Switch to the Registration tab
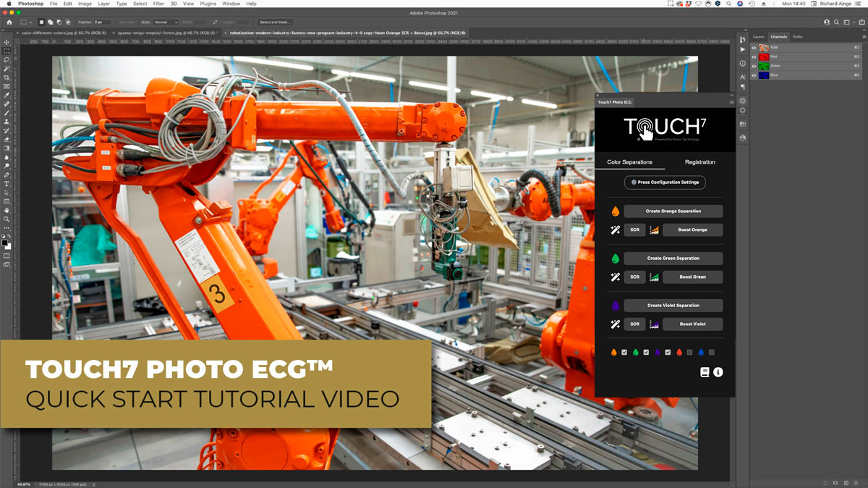 coord(700,162)
